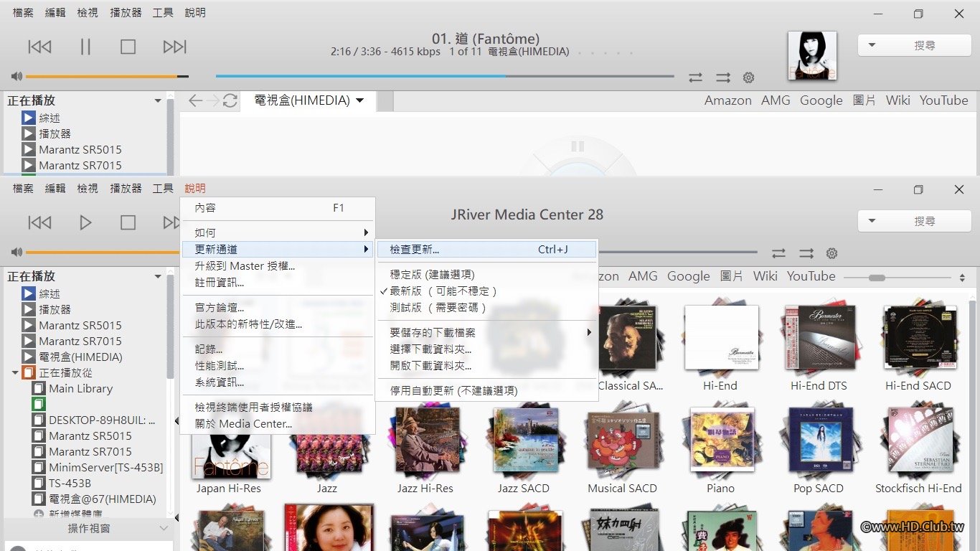980x551 pixels.
Task: Toggle shuffle mode in top window
Action: (723, 77)
